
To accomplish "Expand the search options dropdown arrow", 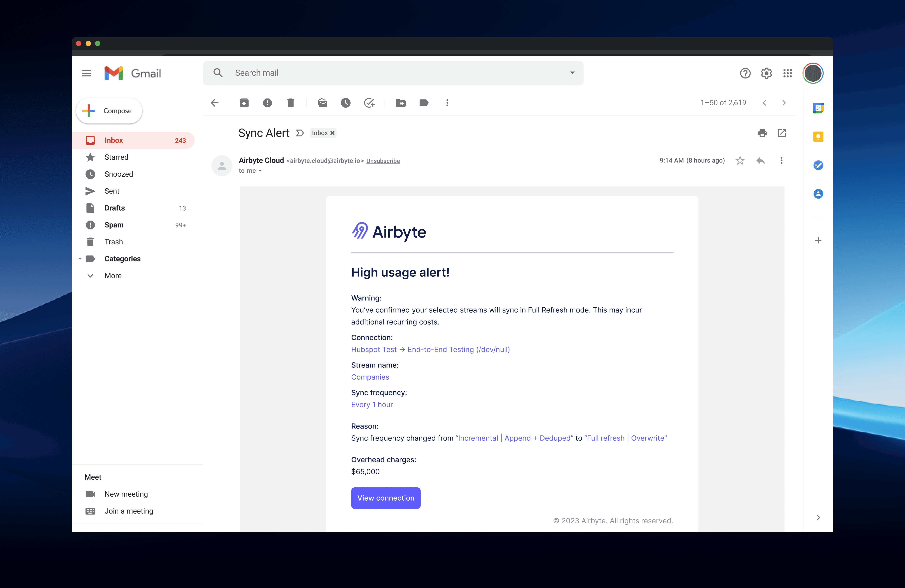I will click(x=572, y=73).
